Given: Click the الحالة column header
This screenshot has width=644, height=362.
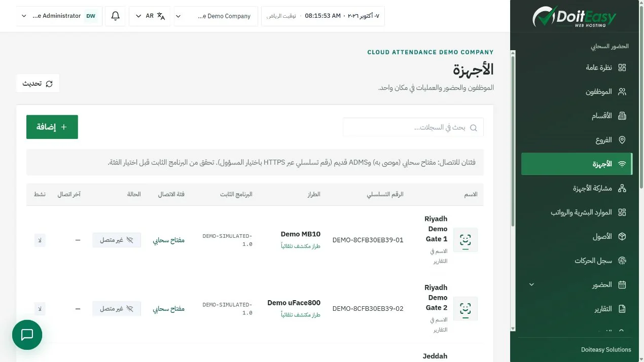Looking at the screenshot, I should pyautogui.click(x=134, y=194).
